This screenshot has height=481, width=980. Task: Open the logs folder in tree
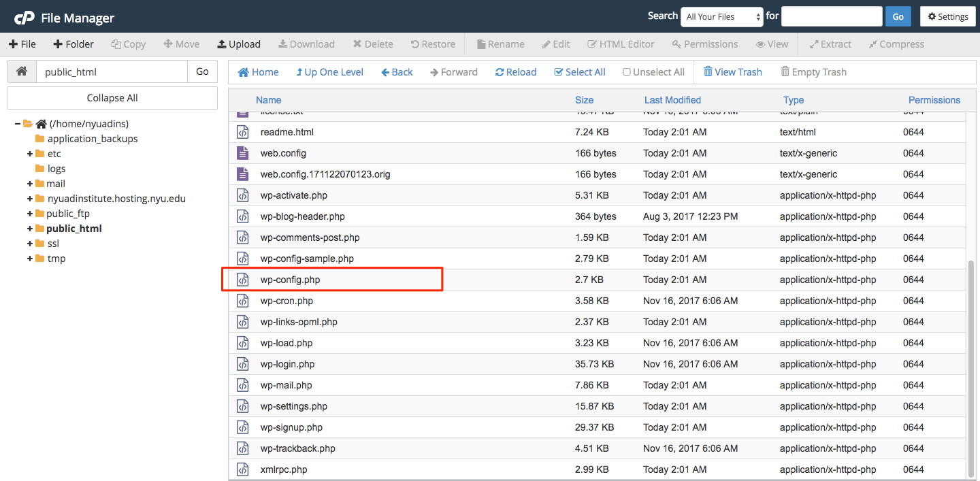tap(50, 169)
